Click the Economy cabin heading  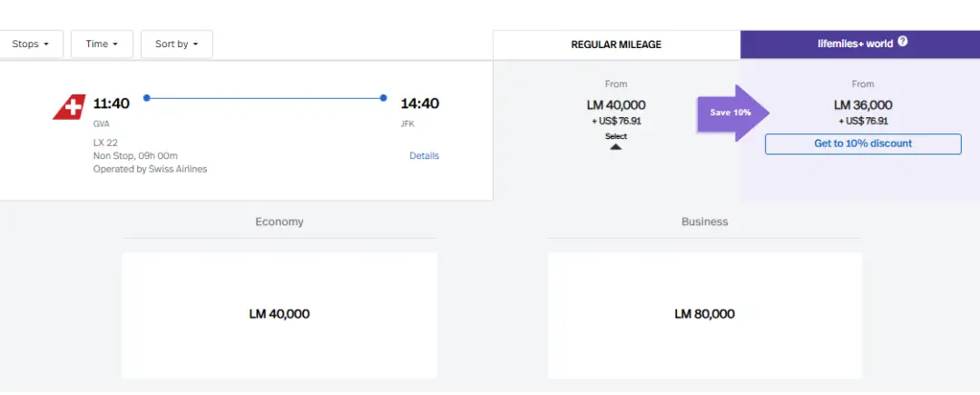pos(279,222)
